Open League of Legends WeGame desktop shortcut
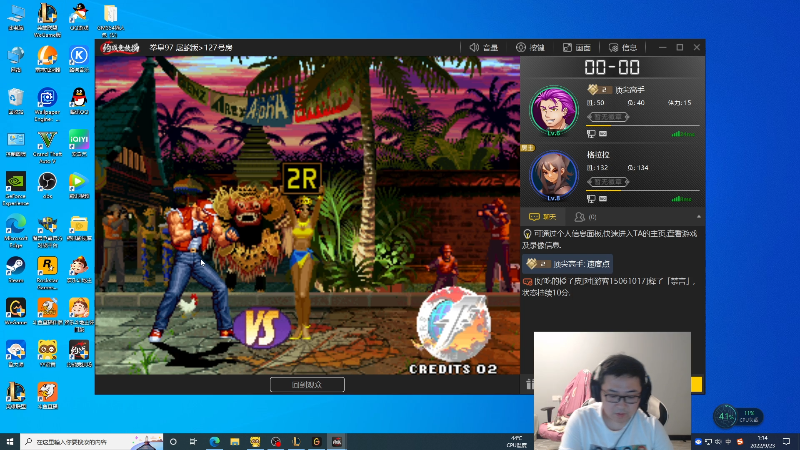 47,20
